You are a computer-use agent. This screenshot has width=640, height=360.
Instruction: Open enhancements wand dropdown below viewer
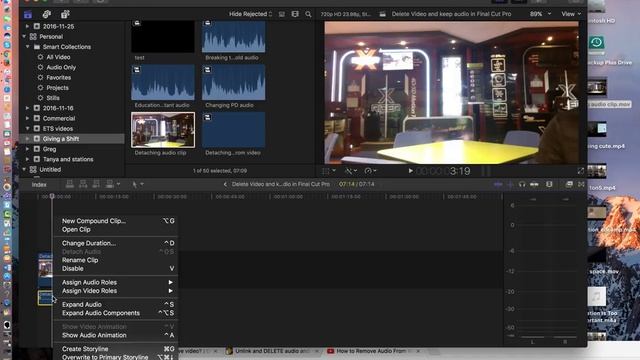351,171
